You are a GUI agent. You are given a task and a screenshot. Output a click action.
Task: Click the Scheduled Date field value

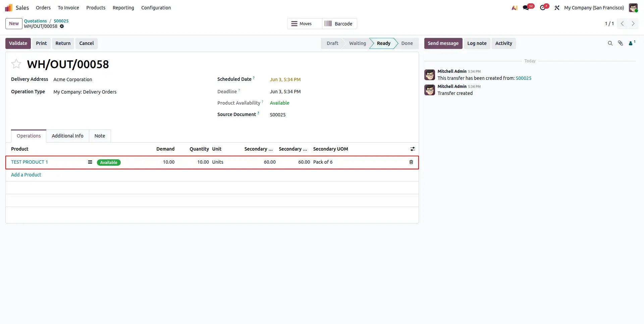coord(285,79)
